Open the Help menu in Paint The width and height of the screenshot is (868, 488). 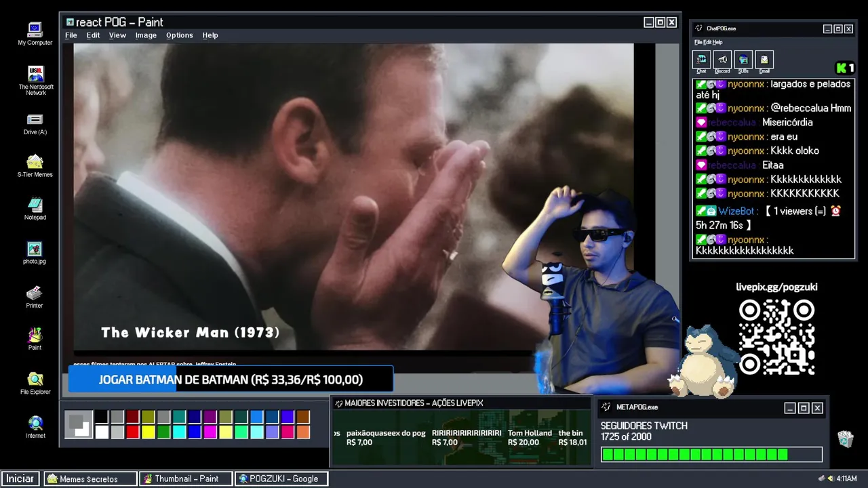(x=210, y=35)
